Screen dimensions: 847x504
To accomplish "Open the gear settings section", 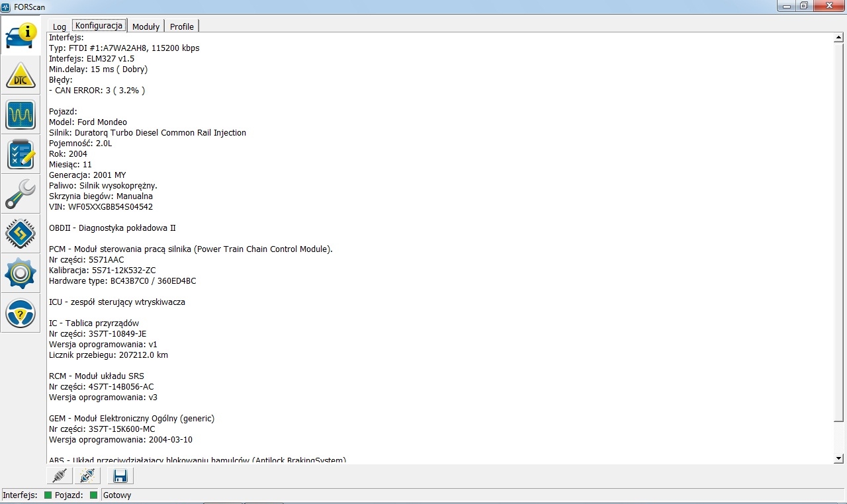I will click(x=21, y=274).
